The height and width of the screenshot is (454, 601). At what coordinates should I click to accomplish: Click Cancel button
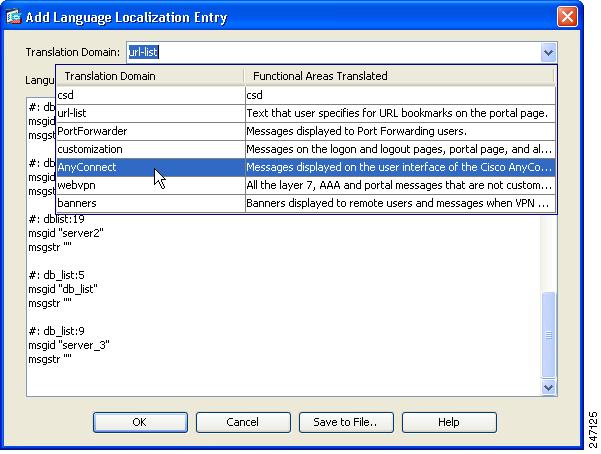pos(243,422)
